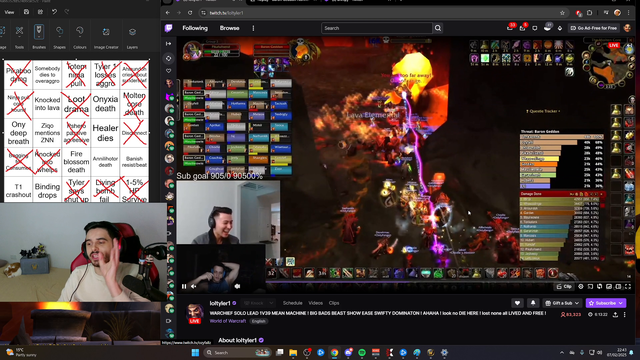Click the Undo arrow in Paint

point(54,12)
